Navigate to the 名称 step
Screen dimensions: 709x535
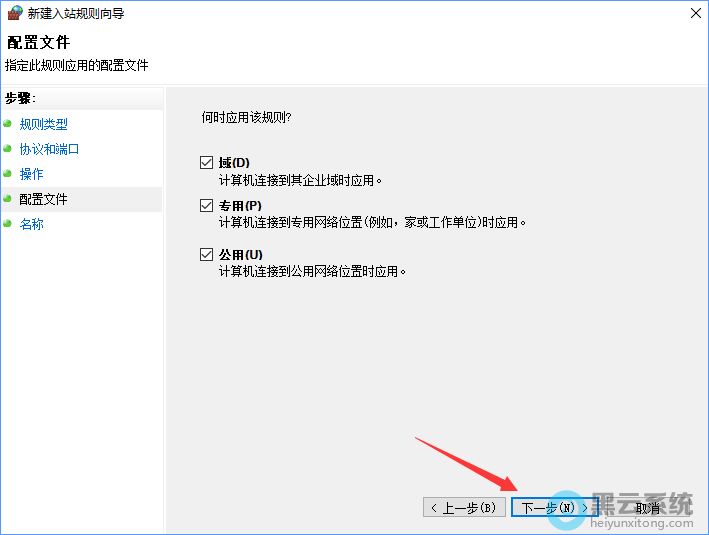(31, 224)
